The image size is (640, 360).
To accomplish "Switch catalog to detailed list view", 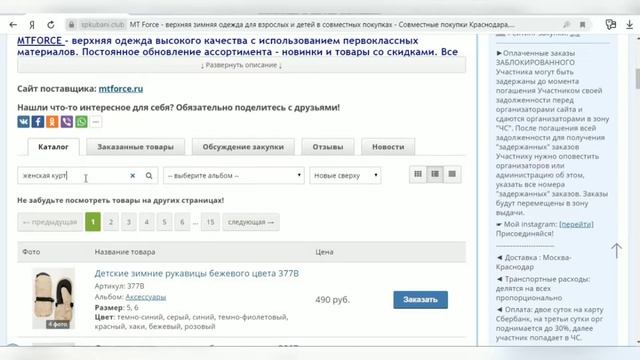I will (435, 174).
